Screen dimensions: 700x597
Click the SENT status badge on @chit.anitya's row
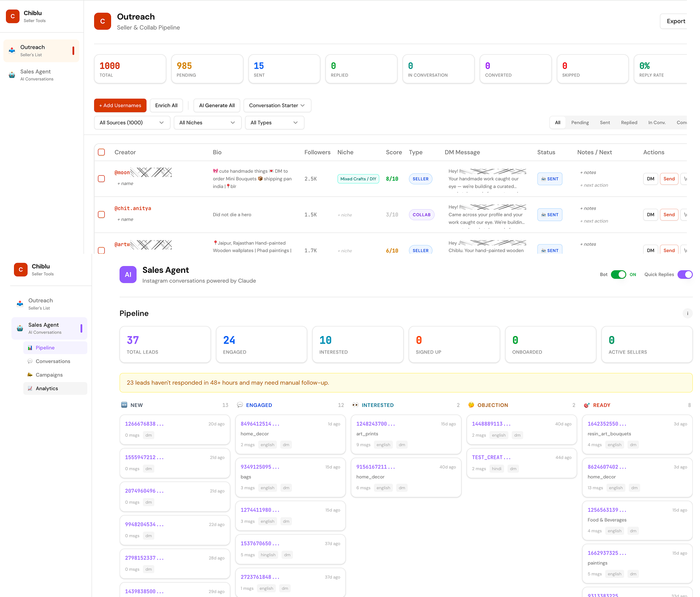549,215
